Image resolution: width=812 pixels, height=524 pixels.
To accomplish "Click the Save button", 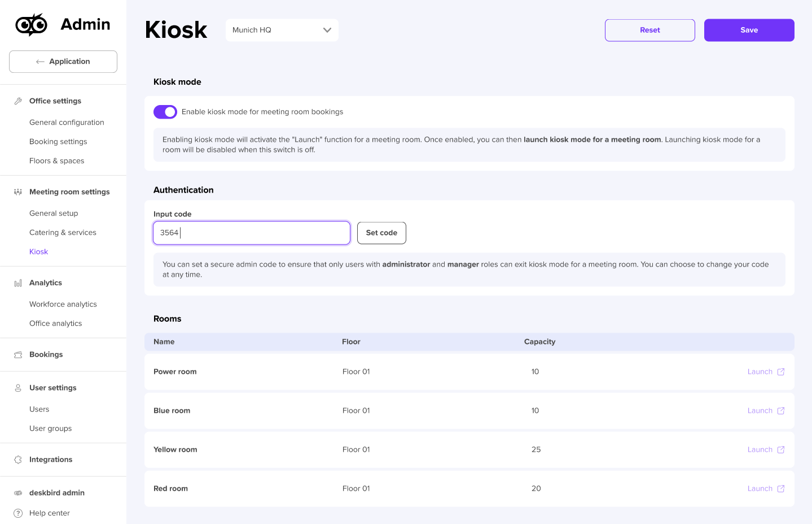I will point(749,30).
